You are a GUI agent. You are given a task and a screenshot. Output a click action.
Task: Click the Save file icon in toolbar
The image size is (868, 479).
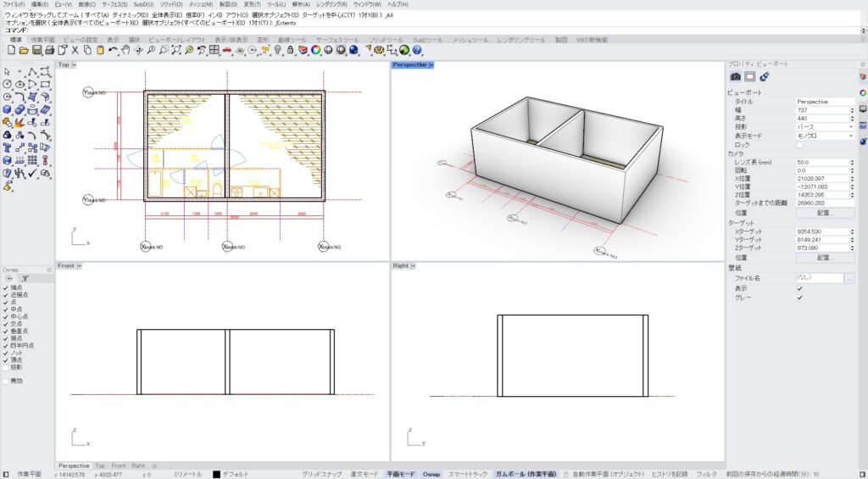point(36,51)
